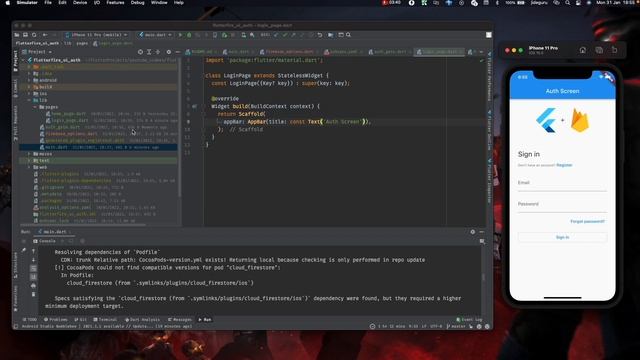640x360 pixels.
Task: Click the down arrow in Run console sidebar
Action: click(x=33, y=260)
